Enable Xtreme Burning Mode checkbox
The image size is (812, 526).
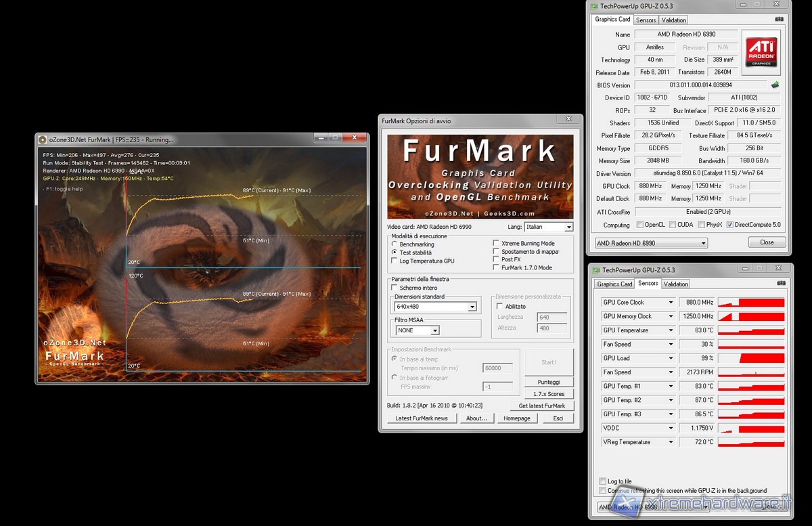tap(496, 243)
